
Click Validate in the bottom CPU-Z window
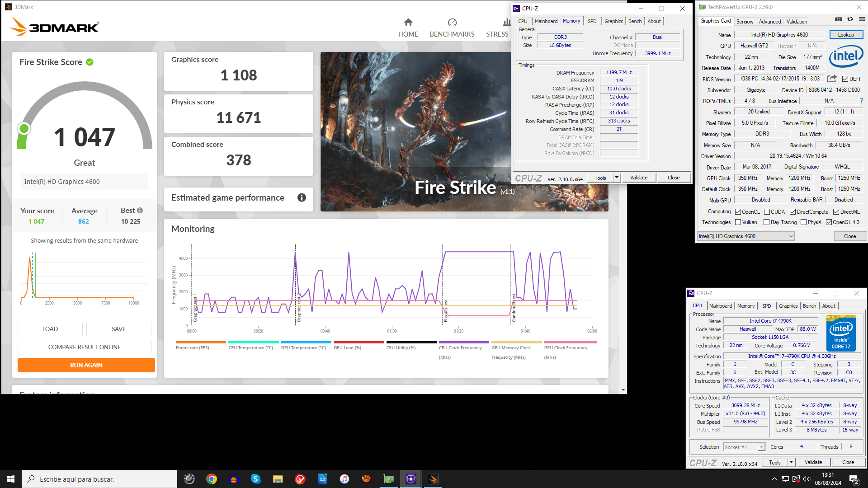point(813,462)
